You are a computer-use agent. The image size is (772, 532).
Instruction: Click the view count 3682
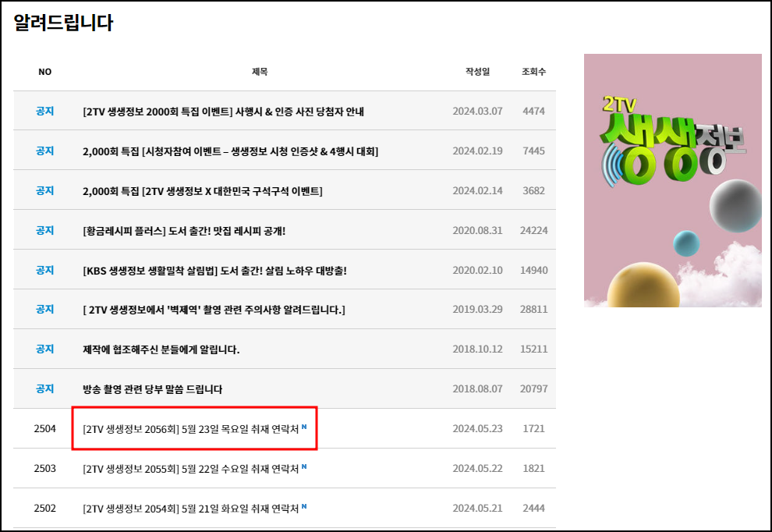pos(533,191)
